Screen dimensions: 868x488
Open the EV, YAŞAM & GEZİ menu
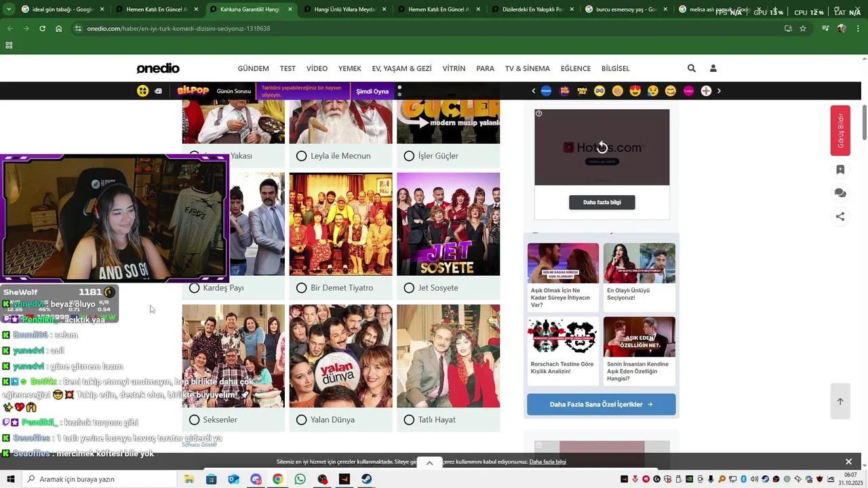tap(401, 68)
